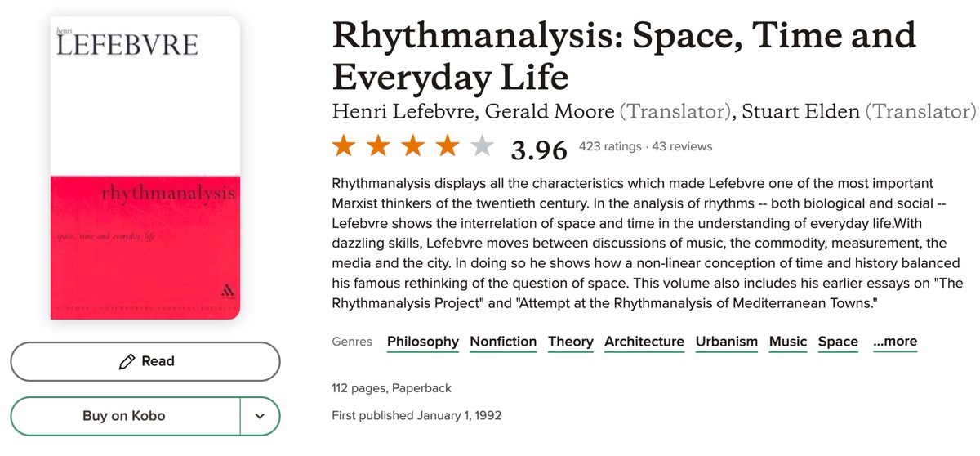
Task: Click the fourth rating star
Action: point(448,147)
